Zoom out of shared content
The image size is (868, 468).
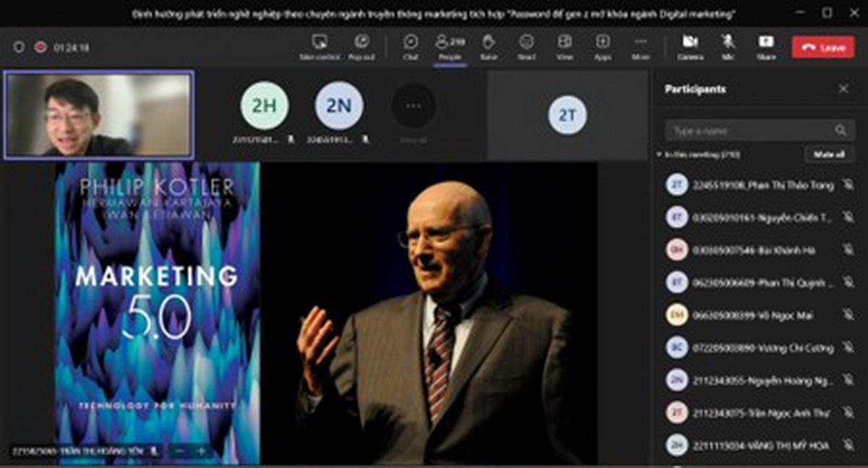point(180,451)
